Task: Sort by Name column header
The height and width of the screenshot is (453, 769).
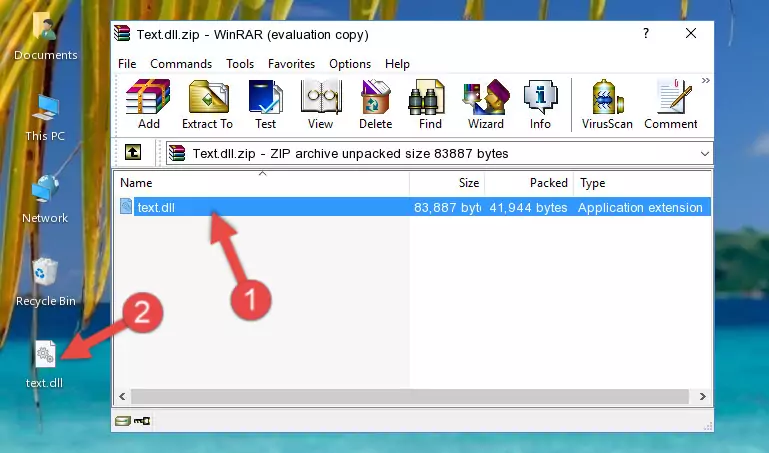Action: pos(262,183)
